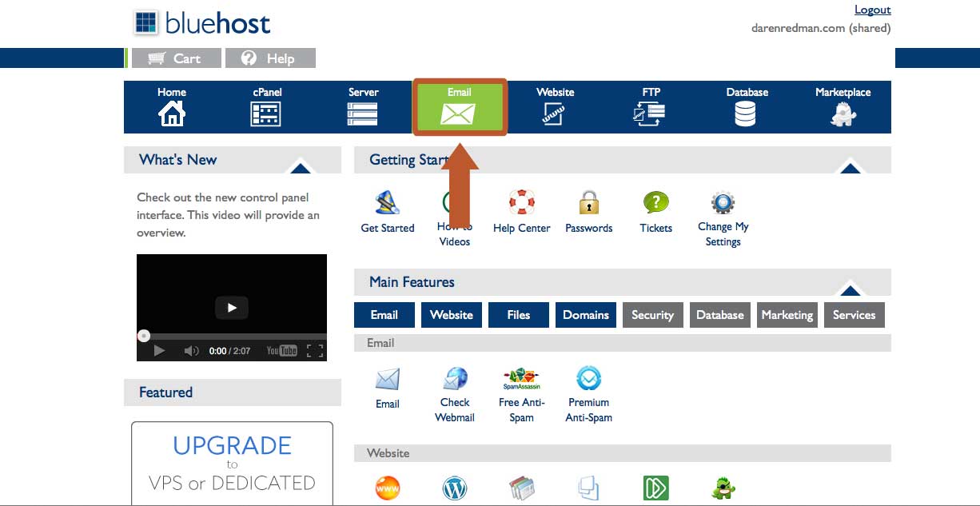Select the Database tab in Main Features

(720, 315)
